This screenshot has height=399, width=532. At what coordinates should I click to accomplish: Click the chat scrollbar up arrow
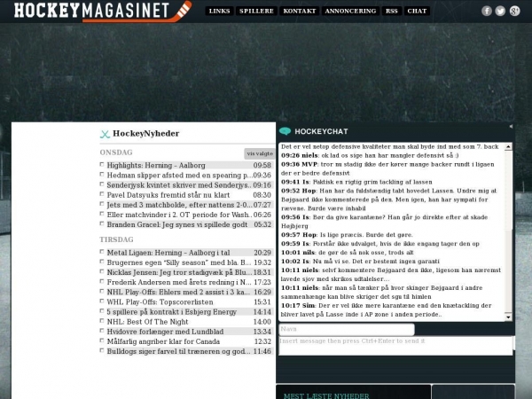508,147
